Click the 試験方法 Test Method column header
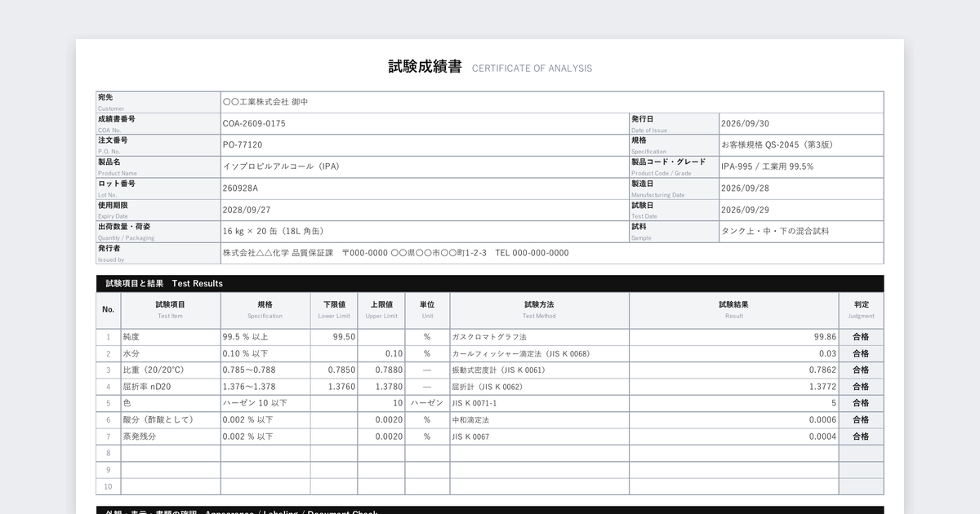Image resolution: width=980 pixels, height=514 pixels. pyautogui.click(x=539, y=310)
